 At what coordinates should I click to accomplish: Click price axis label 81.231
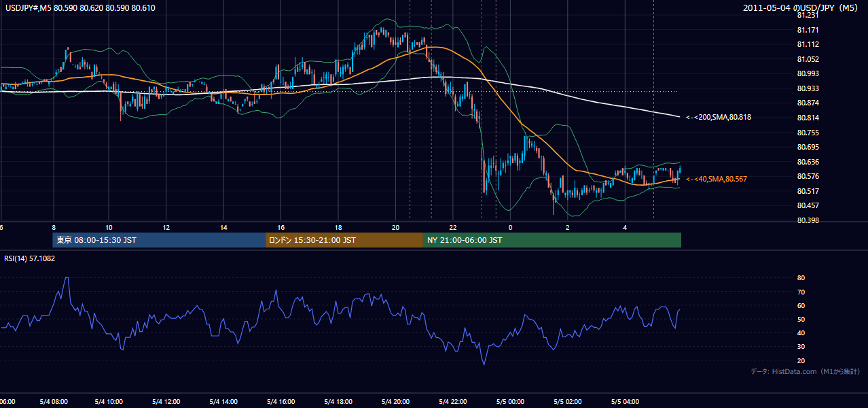pos(808,15)
